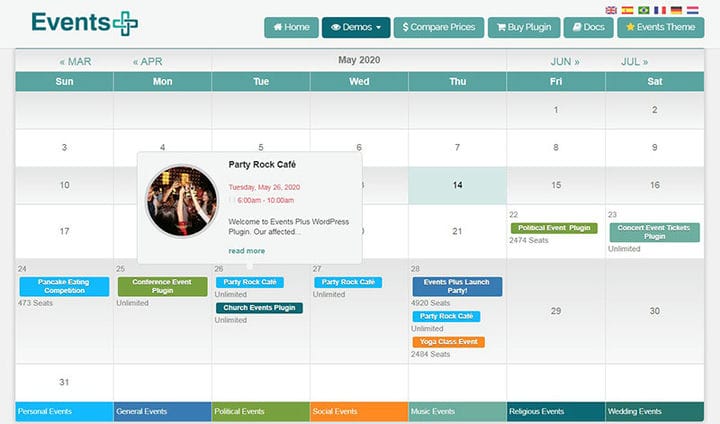Open the Political Event Plugin event
The height and width of the screenshot is (424, 720).
click(554, 228)
